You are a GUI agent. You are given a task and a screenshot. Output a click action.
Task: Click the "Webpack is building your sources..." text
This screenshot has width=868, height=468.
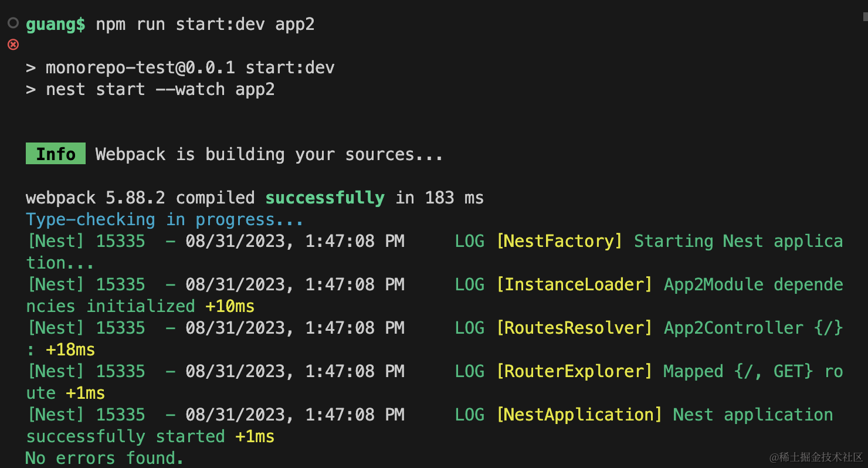(269, 155)
